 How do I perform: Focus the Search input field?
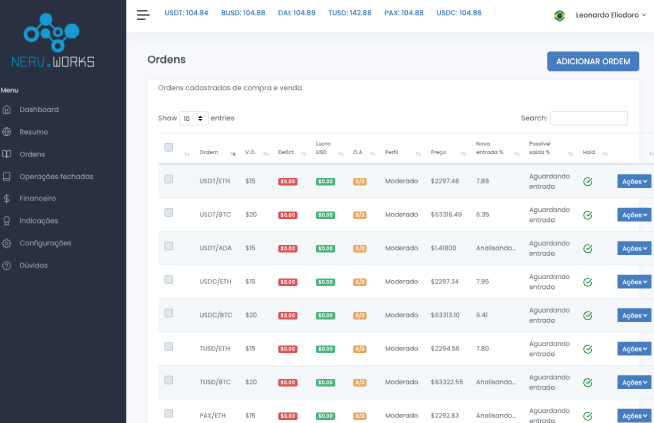pyautogui.click(x=588, y=118)
